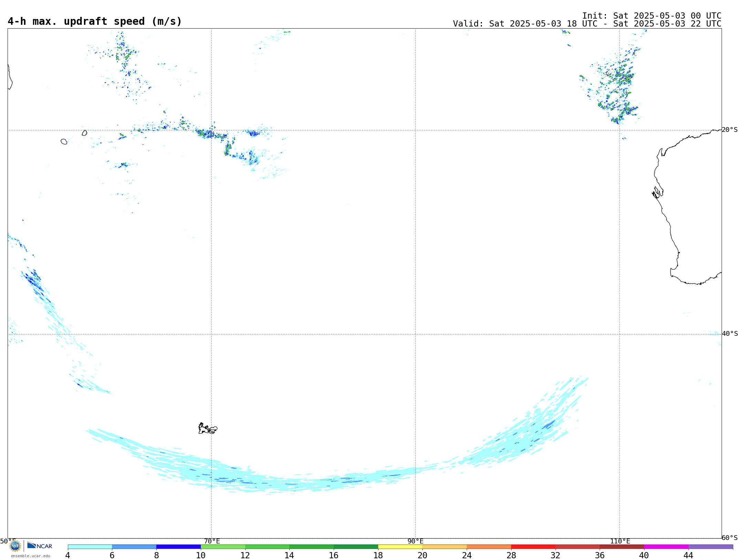Click the 110°E longitude label
The width and height of the screenshot is (744, 560).
[x=620, y=541]
